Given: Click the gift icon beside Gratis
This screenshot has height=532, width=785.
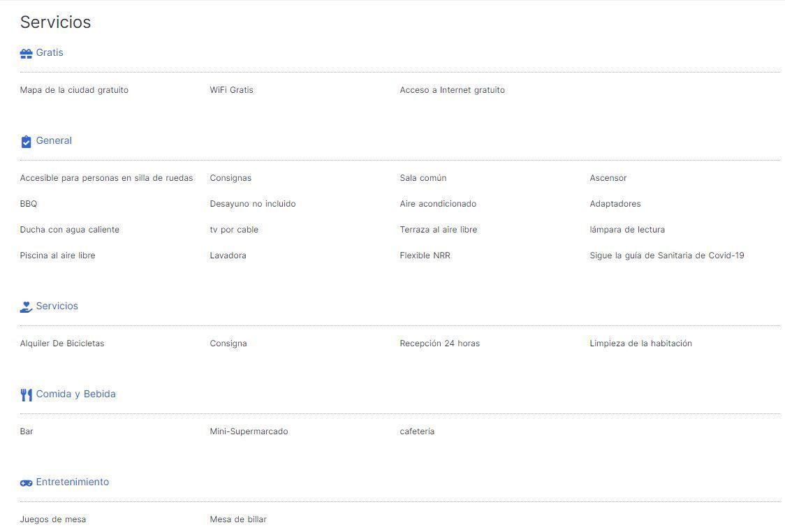Looking at the screenshot, I should [x=26, y=54].
